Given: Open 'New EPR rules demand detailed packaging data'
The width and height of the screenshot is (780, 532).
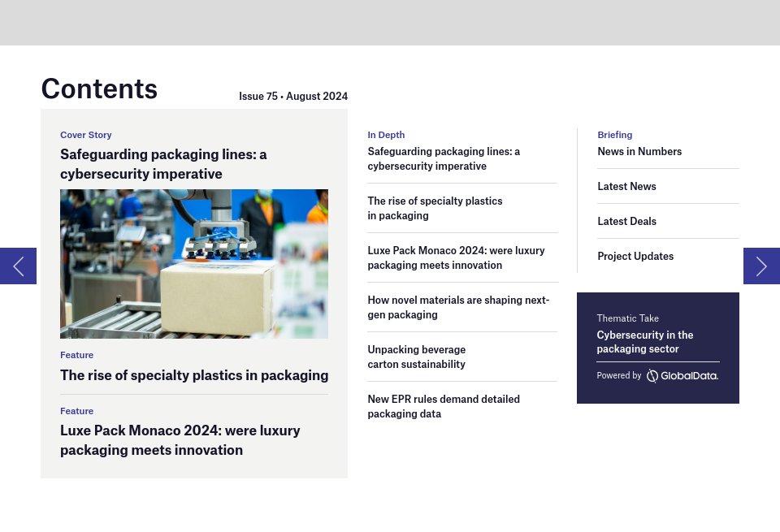Looking at the screenshot, I should (444, 406).
